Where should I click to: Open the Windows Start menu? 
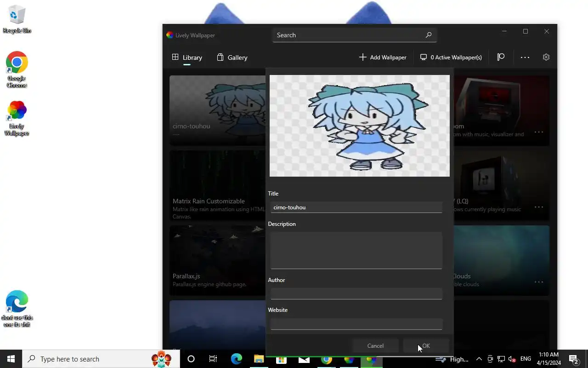tap(11, 359)
